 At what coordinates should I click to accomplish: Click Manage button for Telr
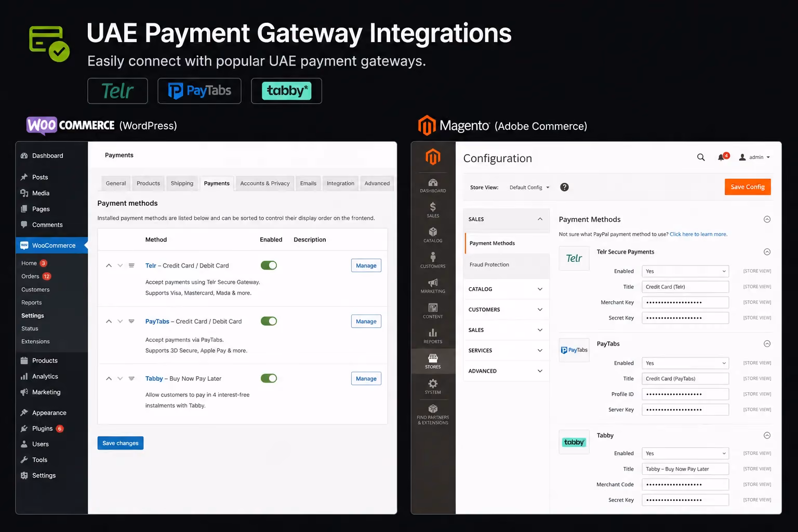[366, 265]
